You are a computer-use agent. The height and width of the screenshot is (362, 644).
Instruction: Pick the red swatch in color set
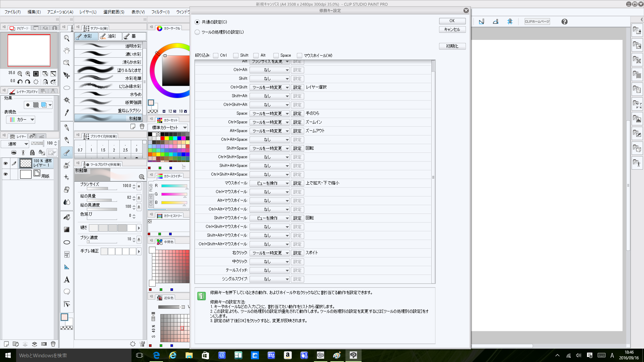(162, 138)
